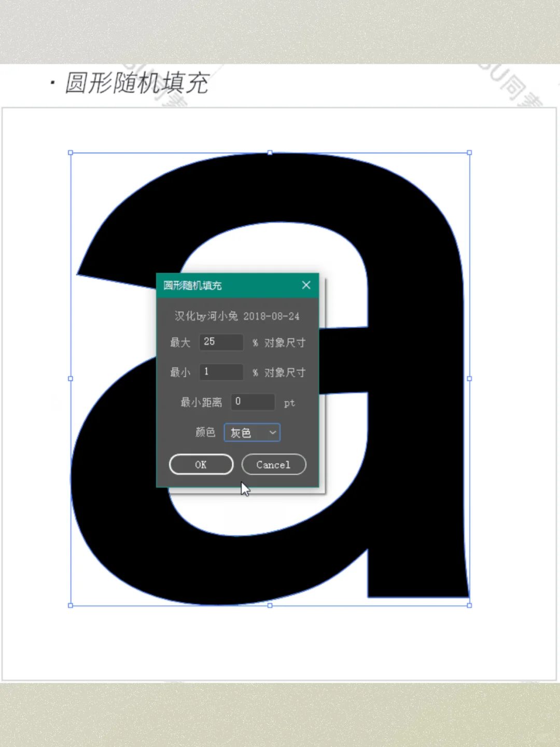Image resolution: width=560 pixels, height=747 pixels.
Task: Click the top-left selection bounding handle
Action: [x=70, y=153]
